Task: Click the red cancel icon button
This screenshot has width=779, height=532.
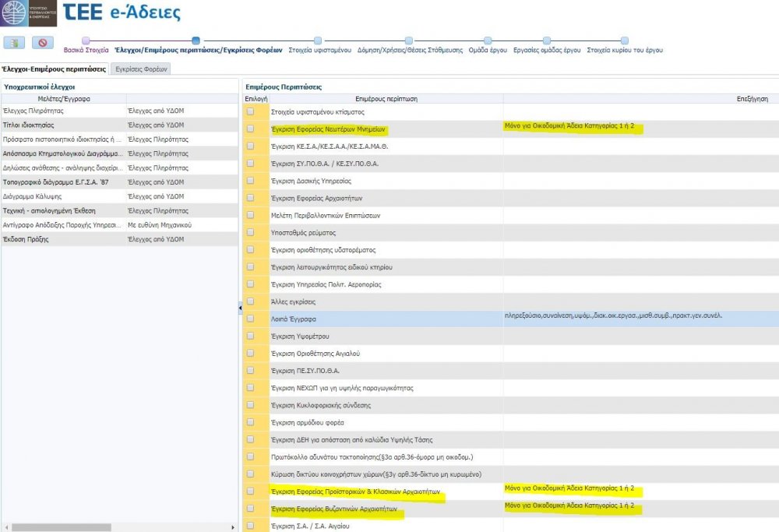Action: click(42, 44)
